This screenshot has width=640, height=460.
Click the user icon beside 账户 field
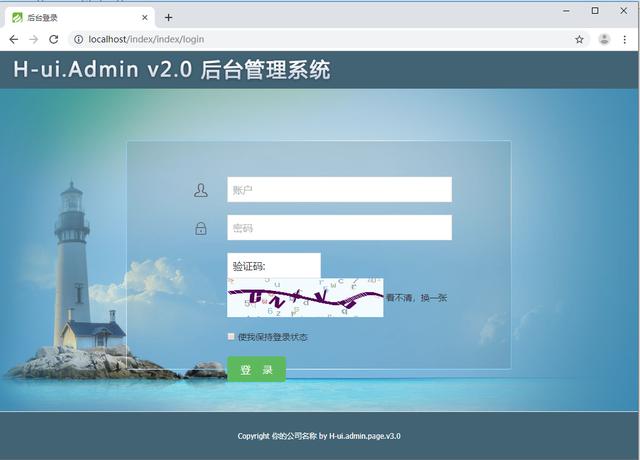tap(201, 190)
